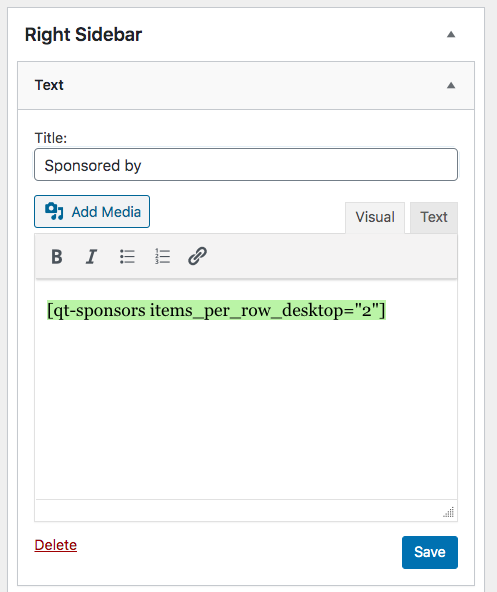The image size is (497, 592).
Task: Focus the Title field containing Sponsored by
Action: tap(246, 165)
